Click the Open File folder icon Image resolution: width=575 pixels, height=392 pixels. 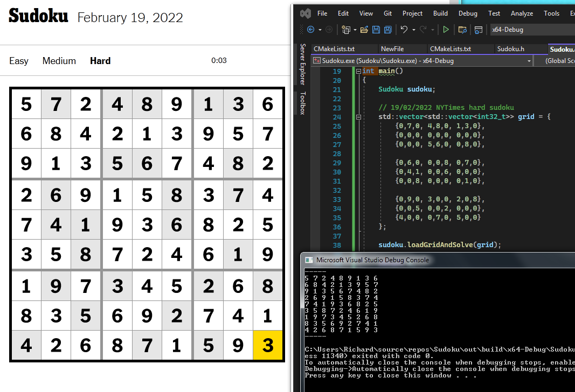(x=364, y=30)
